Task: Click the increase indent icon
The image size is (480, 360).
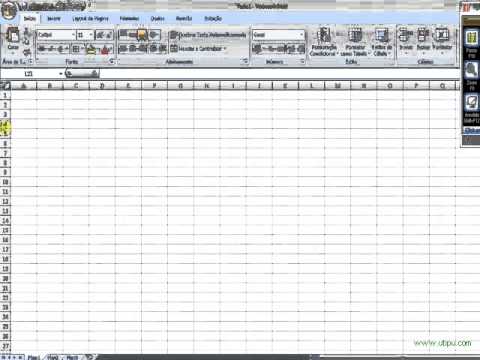Action: (163, 49)
